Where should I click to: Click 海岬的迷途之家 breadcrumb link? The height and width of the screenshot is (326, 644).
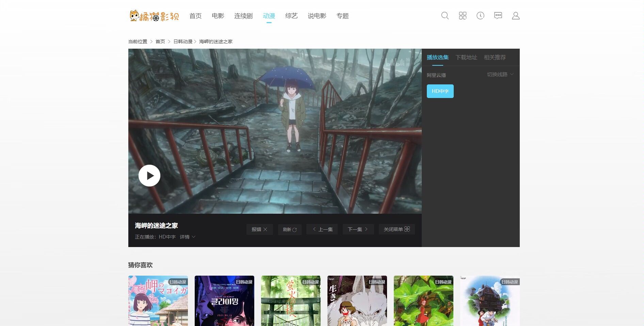[x=216, y=42]
